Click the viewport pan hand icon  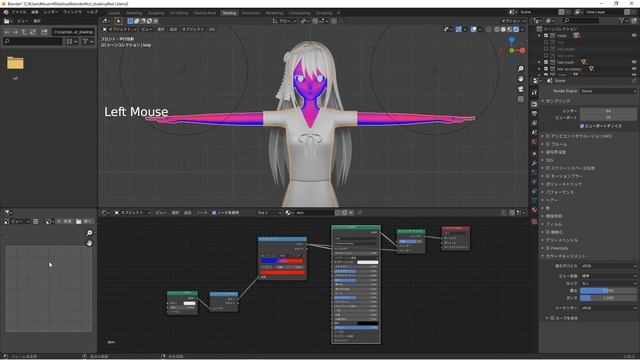pyautogui.click(x=520, y=79)
